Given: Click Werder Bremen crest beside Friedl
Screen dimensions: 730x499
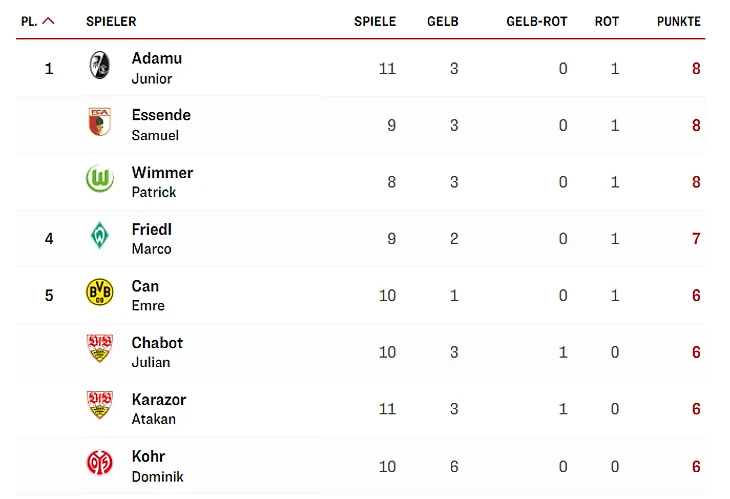Looking at the screenshot, I should point(99,236).
